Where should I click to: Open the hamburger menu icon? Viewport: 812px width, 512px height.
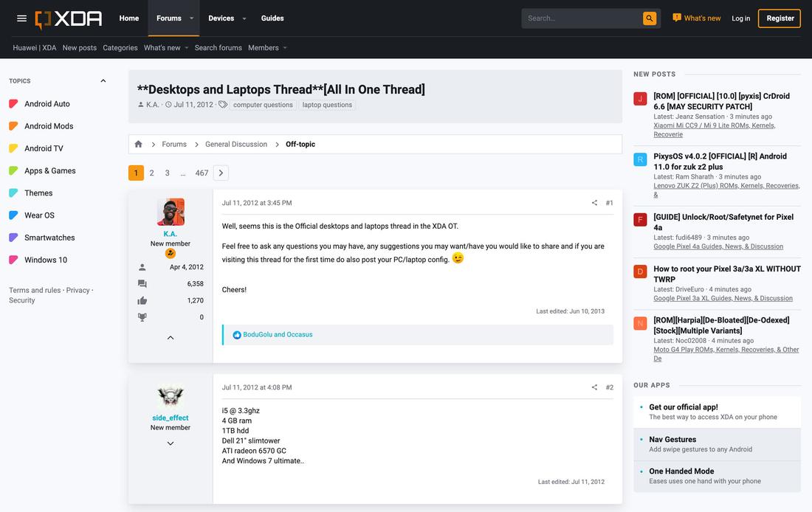[x=21, y=18]
